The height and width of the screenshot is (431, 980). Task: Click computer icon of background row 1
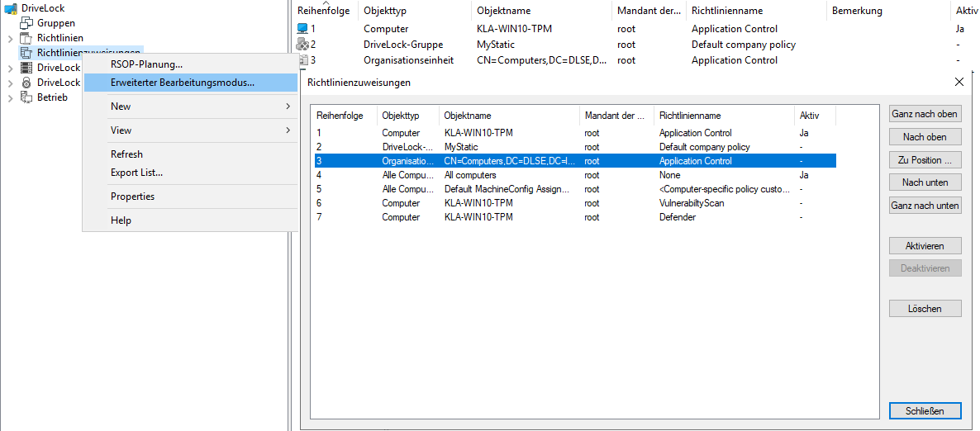coord(303,29)
